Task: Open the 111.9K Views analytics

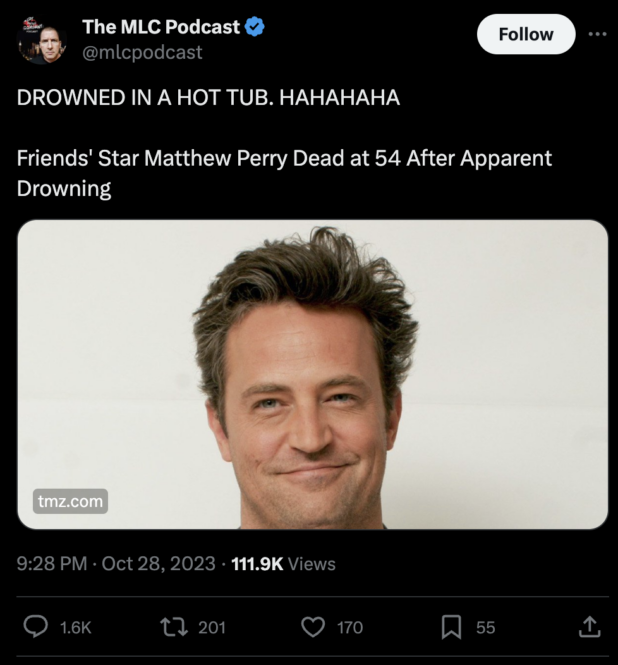Action: point(283,564)
